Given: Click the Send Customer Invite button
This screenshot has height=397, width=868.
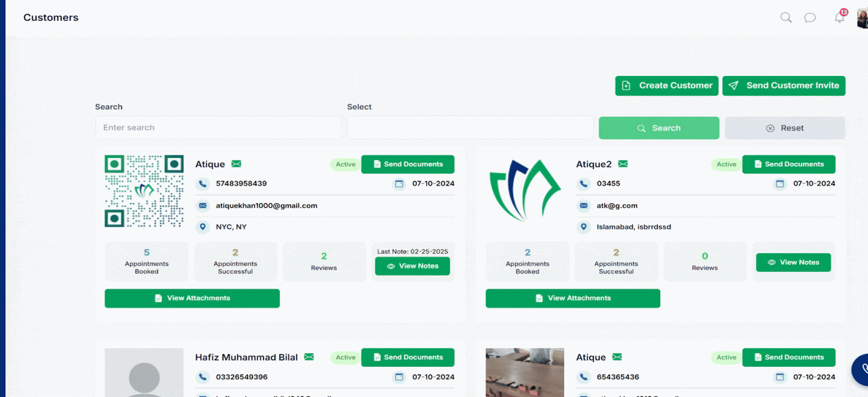Looking at the screenshot, I should click(784, 86).
